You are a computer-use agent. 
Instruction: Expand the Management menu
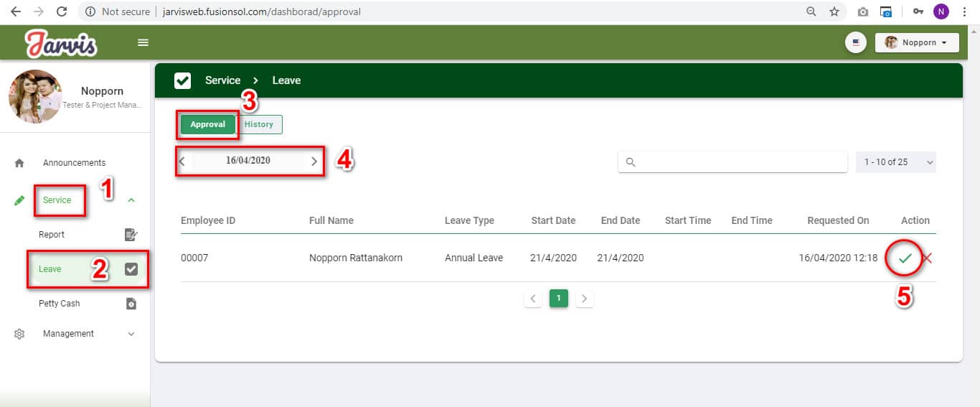pos(131,334)
